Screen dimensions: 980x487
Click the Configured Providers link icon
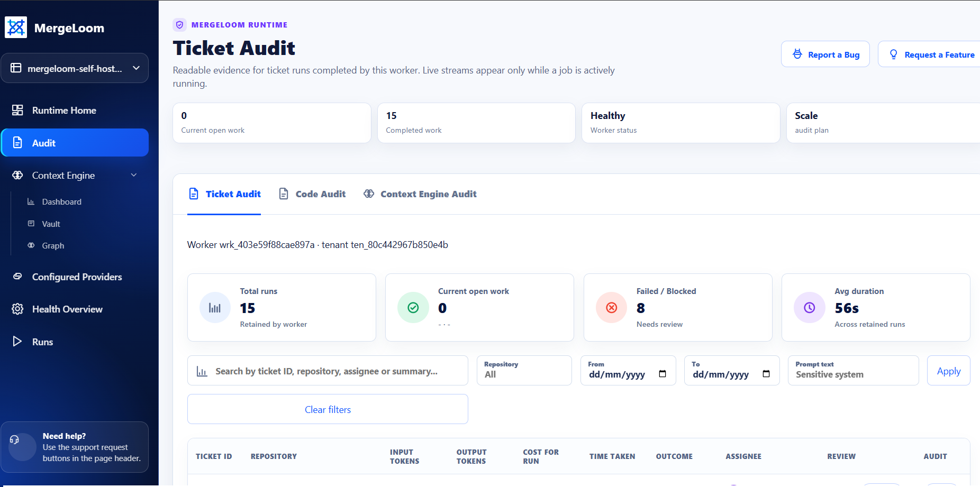point(17,276)
